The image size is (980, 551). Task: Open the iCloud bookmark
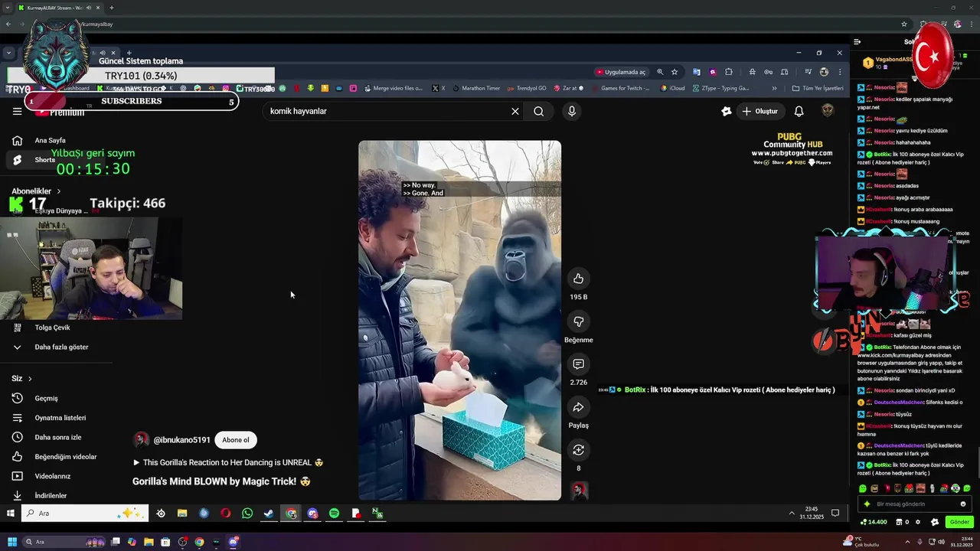point(672,88)
